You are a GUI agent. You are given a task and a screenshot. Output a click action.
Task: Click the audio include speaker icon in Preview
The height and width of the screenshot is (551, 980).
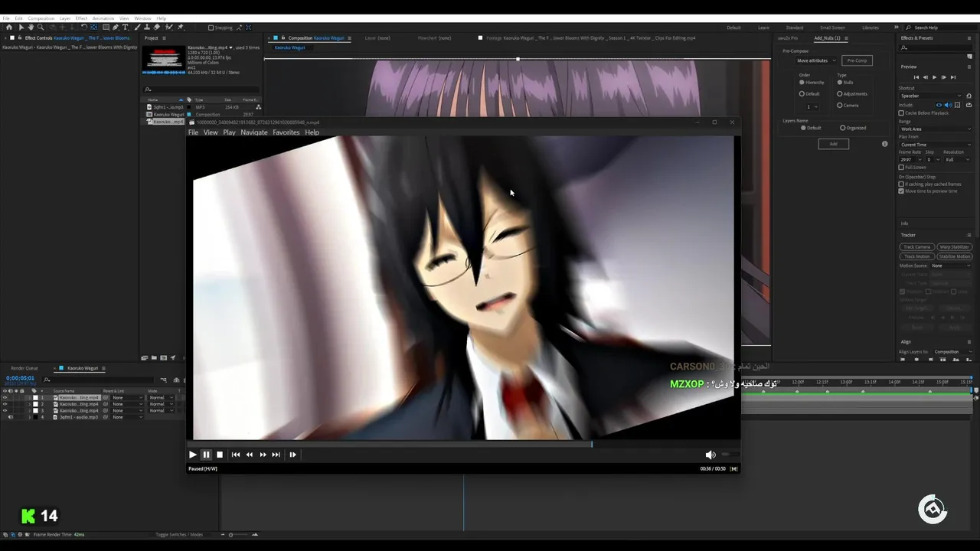[x=948, y=105]
